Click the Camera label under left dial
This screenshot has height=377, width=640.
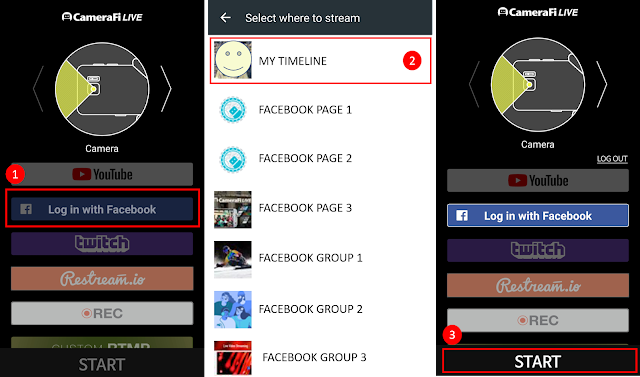pos(102,149)
